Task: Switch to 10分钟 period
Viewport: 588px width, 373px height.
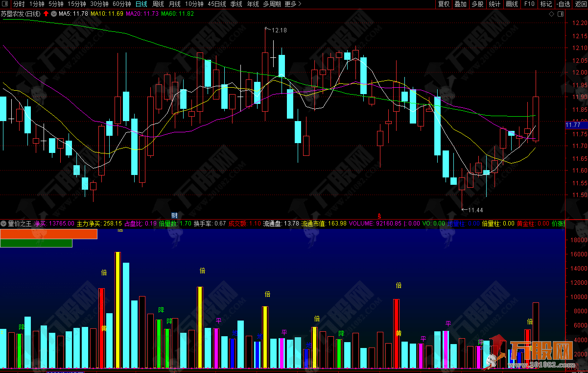Action: [194, 4]
